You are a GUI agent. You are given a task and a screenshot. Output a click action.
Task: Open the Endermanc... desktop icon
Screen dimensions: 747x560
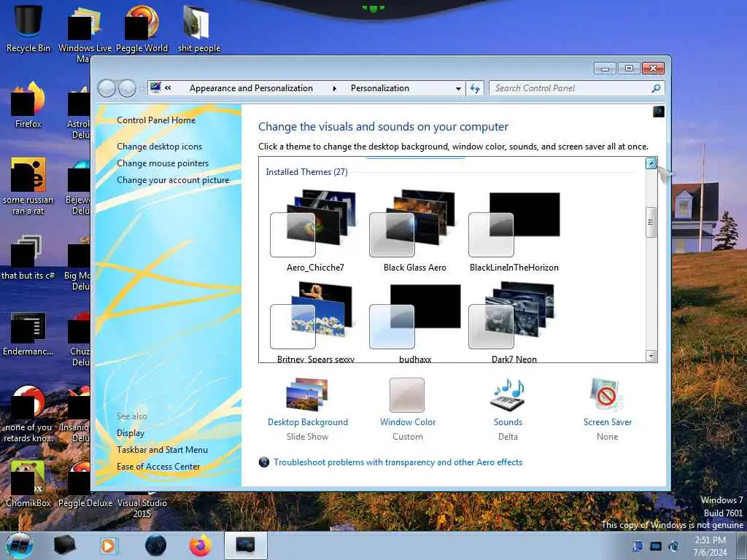[x=28, y=333]
